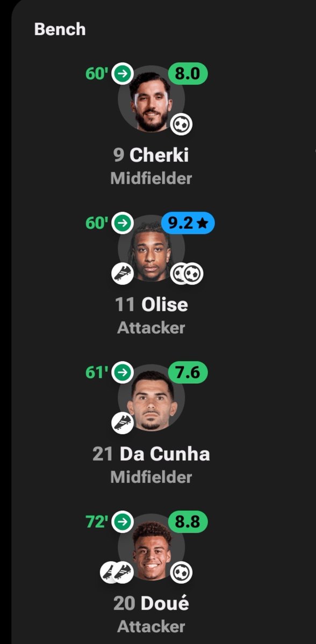The width and height of the screenshot is (316, 644).
Task: Select Cherki's player photo
Action: (152, 100)
